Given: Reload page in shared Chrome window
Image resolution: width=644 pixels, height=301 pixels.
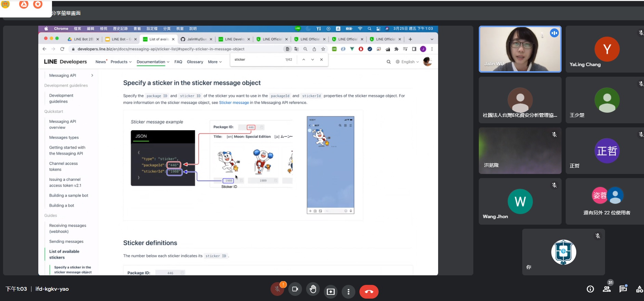Looking at the screenshot, I should 62,49.
